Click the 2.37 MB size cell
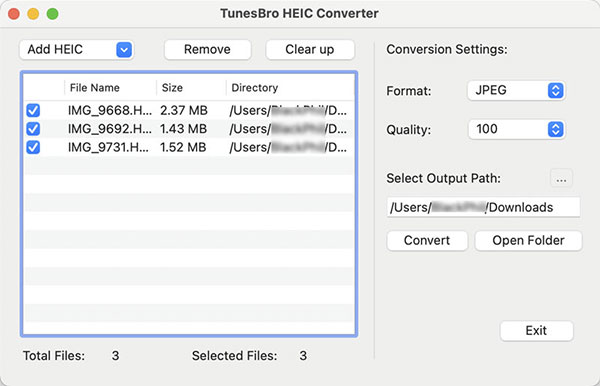 click(184, 110)
